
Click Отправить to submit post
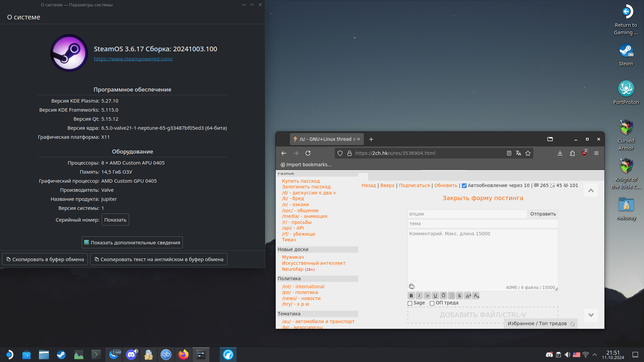pyautogui.click(x=543, y=214)
